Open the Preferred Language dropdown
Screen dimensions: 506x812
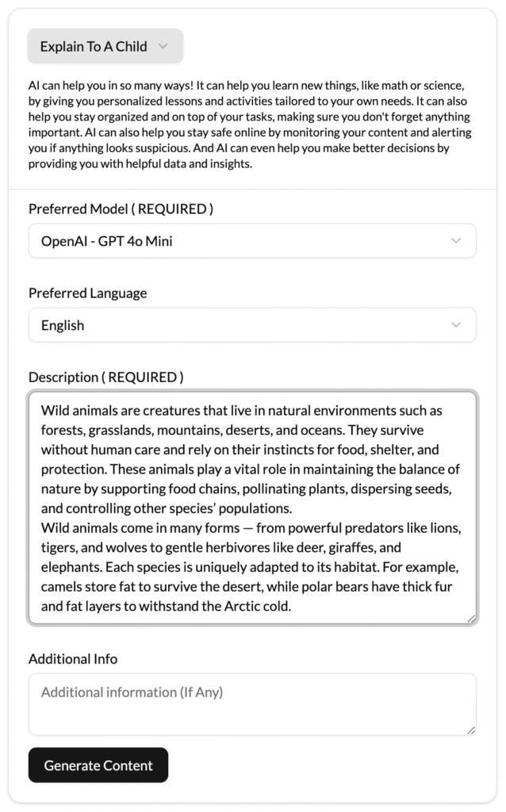coord(252,325)
